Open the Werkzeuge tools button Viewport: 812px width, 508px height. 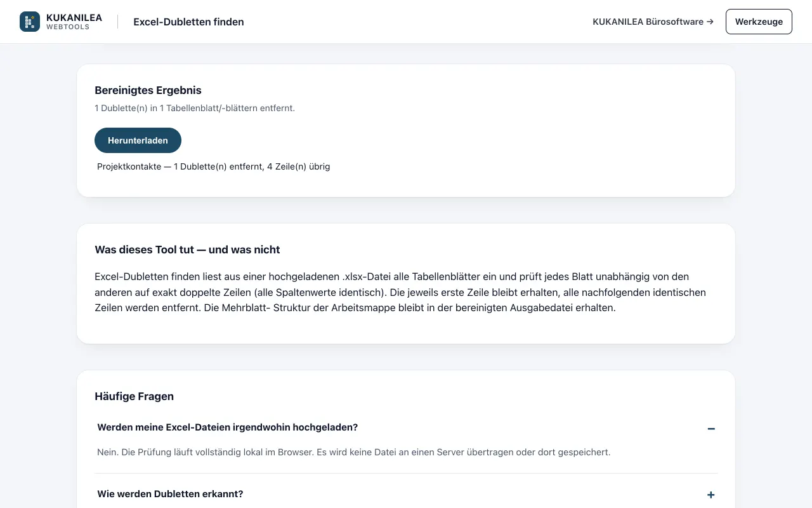click(759, 22)
